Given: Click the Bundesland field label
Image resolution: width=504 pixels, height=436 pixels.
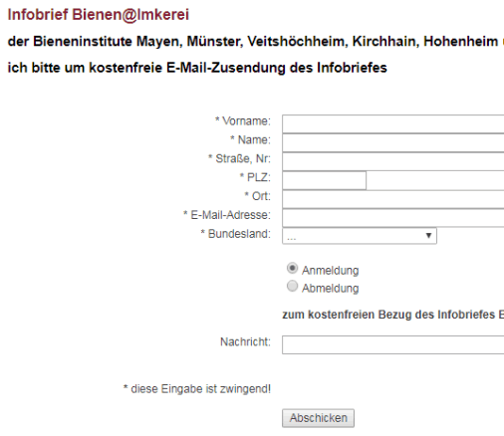Looking at the screenshot, I should 235,234.
